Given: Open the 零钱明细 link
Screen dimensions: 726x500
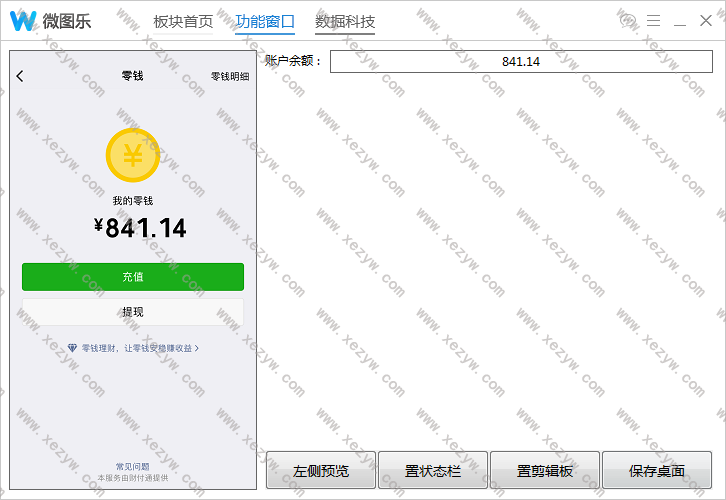Looking at the screenshot, I should pyautogui.click(x=229, y=77).
